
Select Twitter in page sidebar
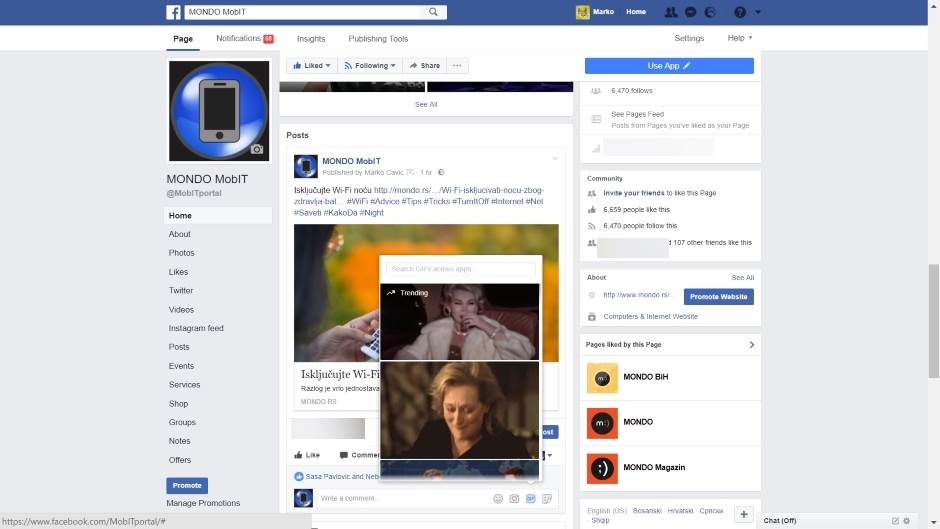(x=180, y=290)
